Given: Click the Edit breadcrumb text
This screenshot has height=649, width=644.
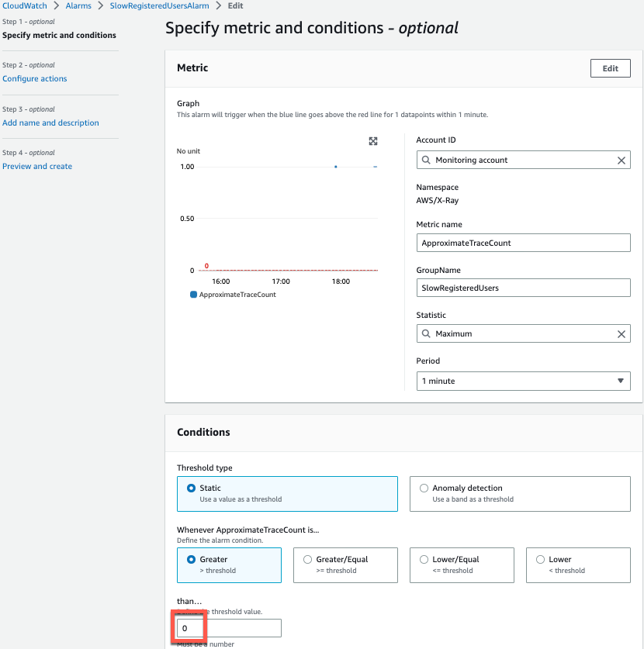Looking at the screenshot, I should click(x=235, y=5).
